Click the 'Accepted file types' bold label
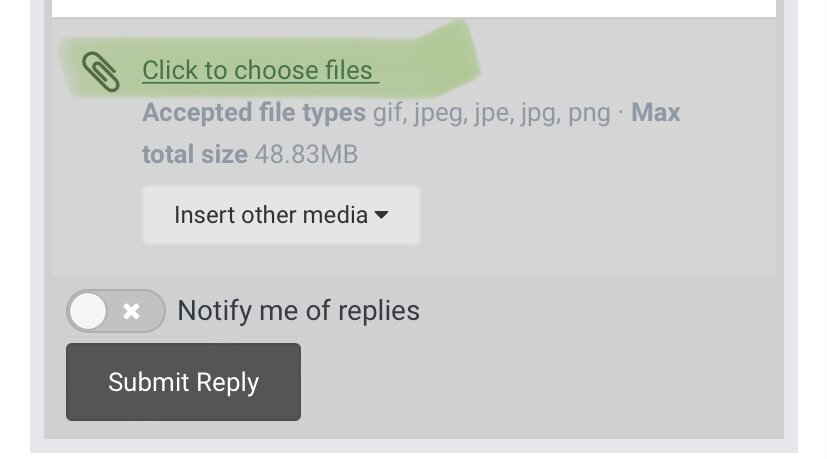Screen dimensions: 827x459 254,113
